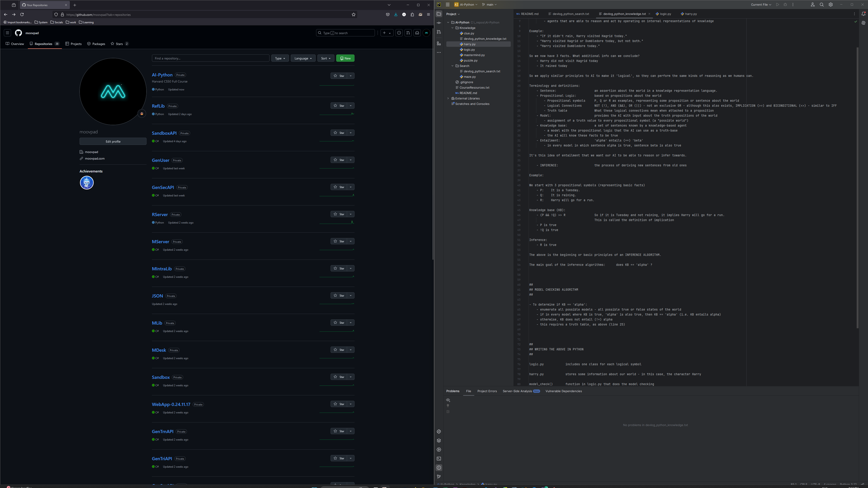Viewport: 868px width, 488px height.
Task: Open the Commit tool window
Action: click(x=439, y=23)
